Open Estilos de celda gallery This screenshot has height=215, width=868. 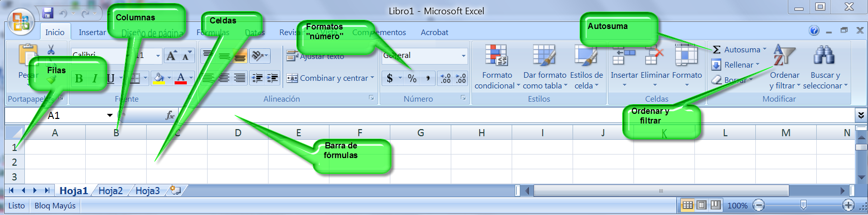coord(586,67)
